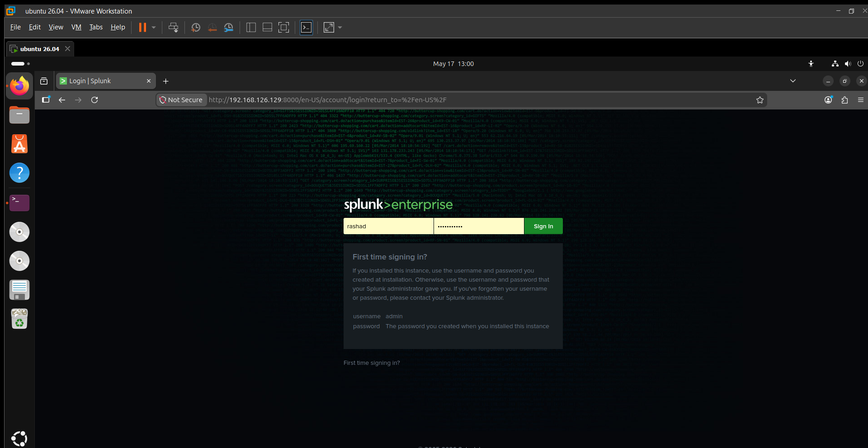The image size is (868, 448).
Task: Close the ubuntu 26.04 VM tab
Action: pyautogui.click(x=67, y=48)
